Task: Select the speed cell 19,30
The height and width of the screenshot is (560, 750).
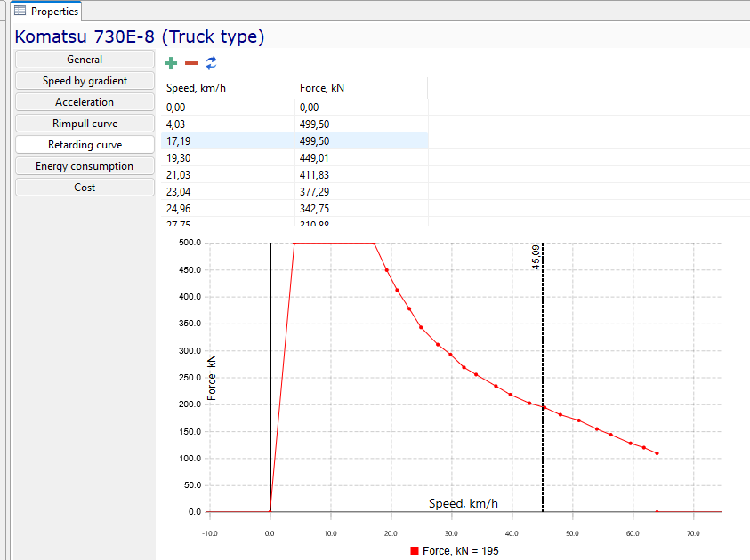Action: (228, 157)
